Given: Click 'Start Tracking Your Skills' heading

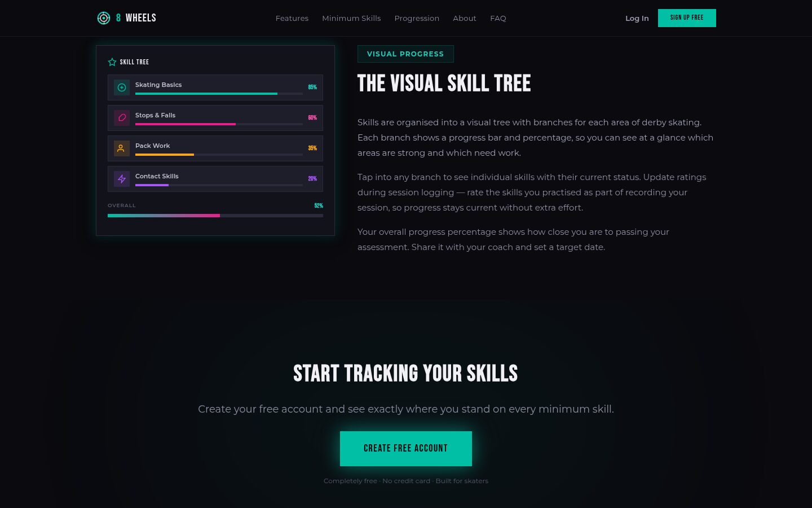Looking at the screenshot, I should pos(405,373).
